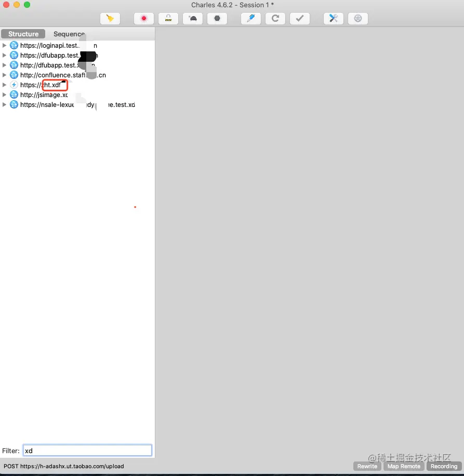
Task: Click the POST taobao upload status text
Action: tap(64, 466)
